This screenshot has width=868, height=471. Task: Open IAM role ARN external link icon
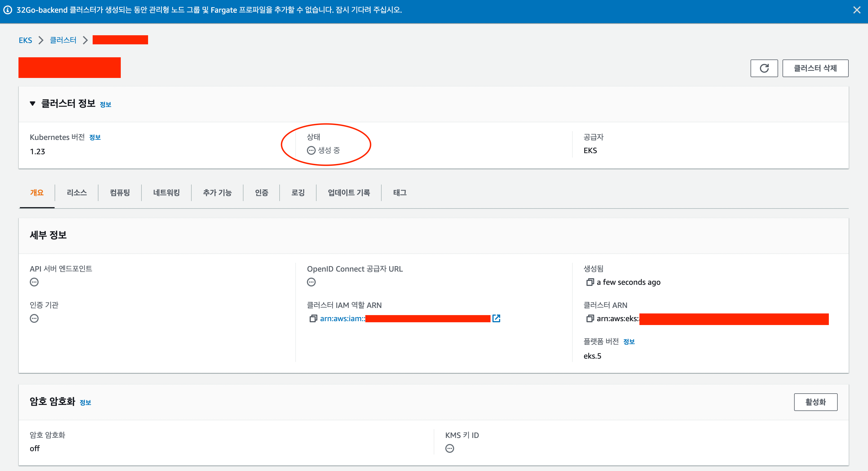496,318
